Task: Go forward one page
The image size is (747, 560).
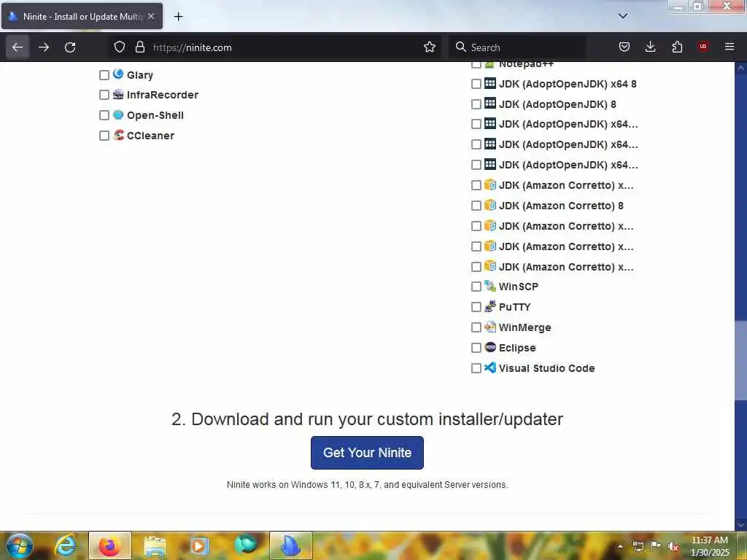Action: pyautogui.click(x=44, y=47)
